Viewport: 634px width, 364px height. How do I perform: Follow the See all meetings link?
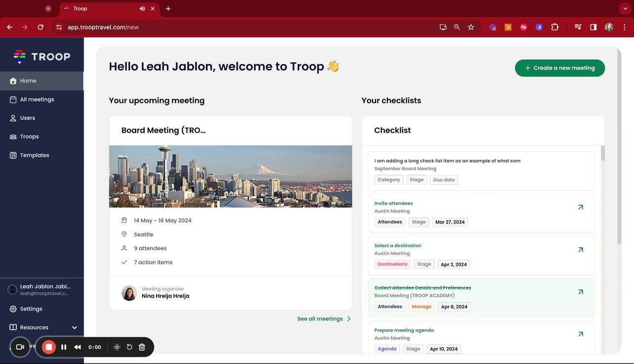[x=324, y=319]
